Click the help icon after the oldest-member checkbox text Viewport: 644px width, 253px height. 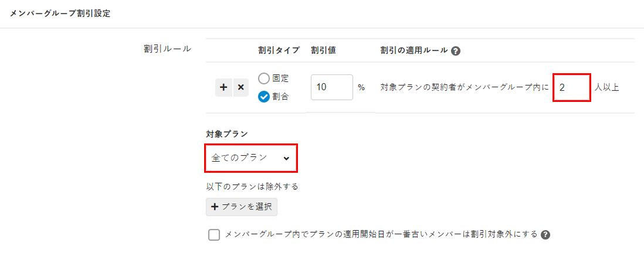pyautogui.click(x=545, y=235)
